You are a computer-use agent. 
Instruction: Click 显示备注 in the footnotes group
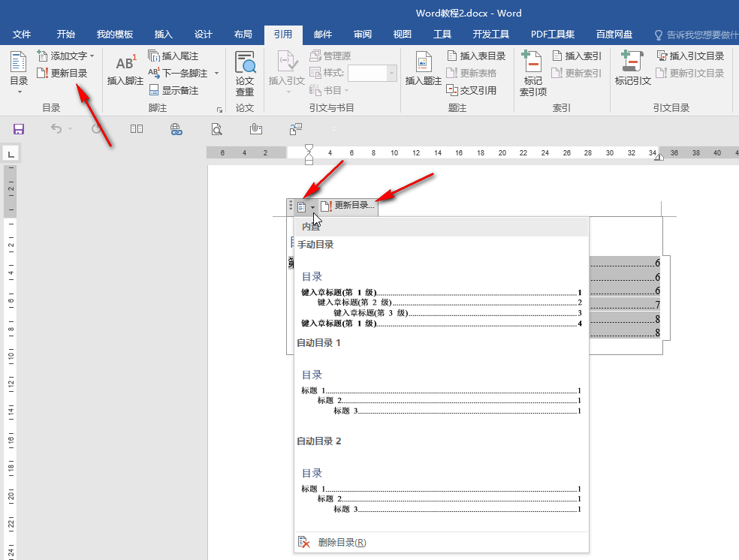coord(173,90)
